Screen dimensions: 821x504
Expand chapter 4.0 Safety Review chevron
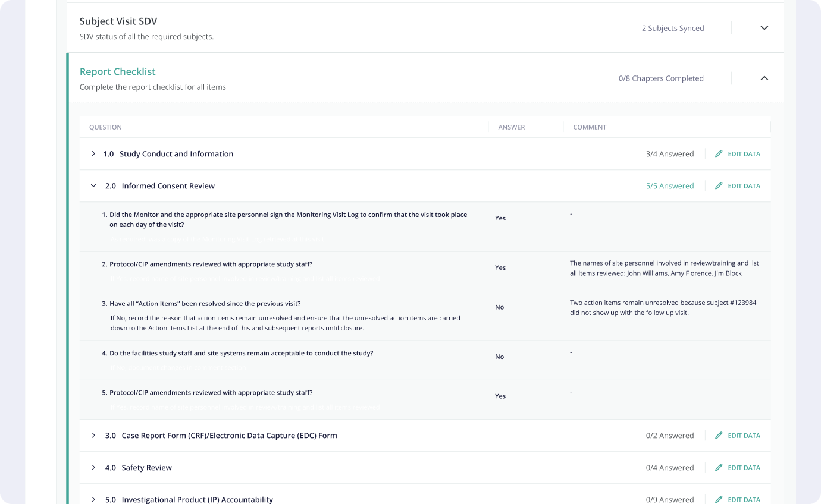(x=93, y=468)
